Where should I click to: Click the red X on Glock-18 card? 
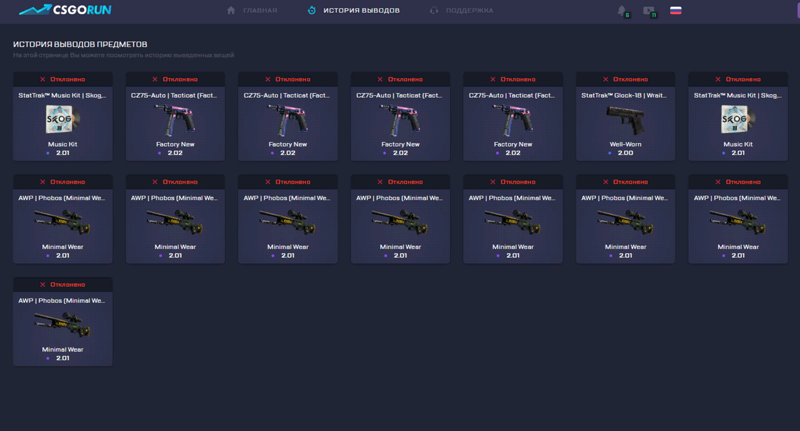pos(604,79)
